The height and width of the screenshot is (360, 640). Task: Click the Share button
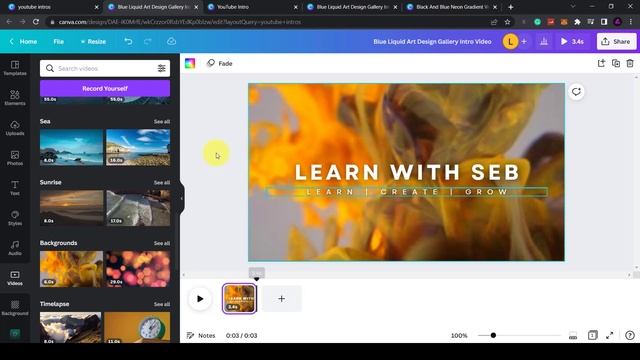616,41
